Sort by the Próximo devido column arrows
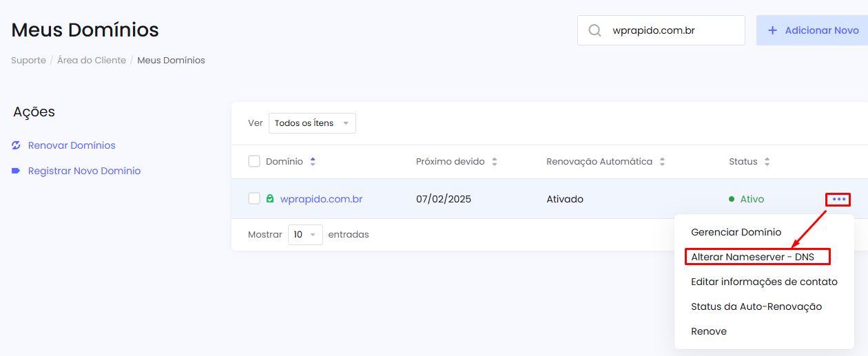This screenshot has width=868, height=356. point(494,162)
